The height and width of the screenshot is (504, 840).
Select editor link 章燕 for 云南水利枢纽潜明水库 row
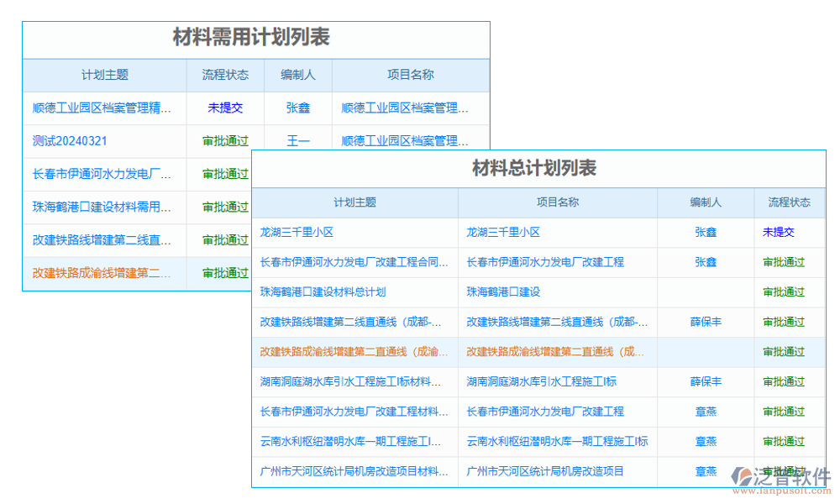coord(705,441)
